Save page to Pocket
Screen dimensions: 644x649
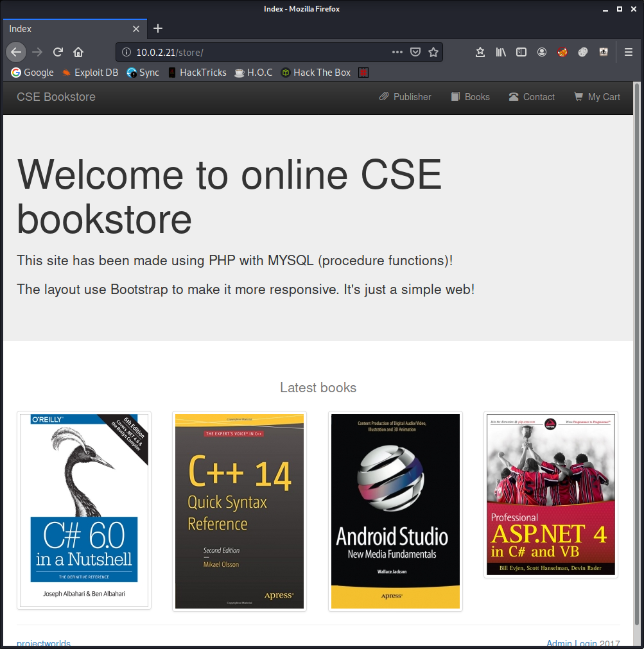[415, 52]
